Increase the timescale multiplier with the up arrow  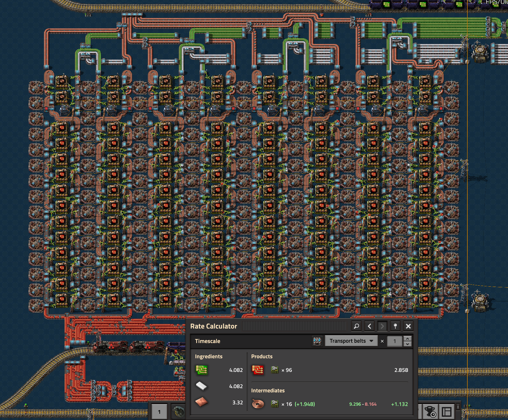[x=407, y=339]
